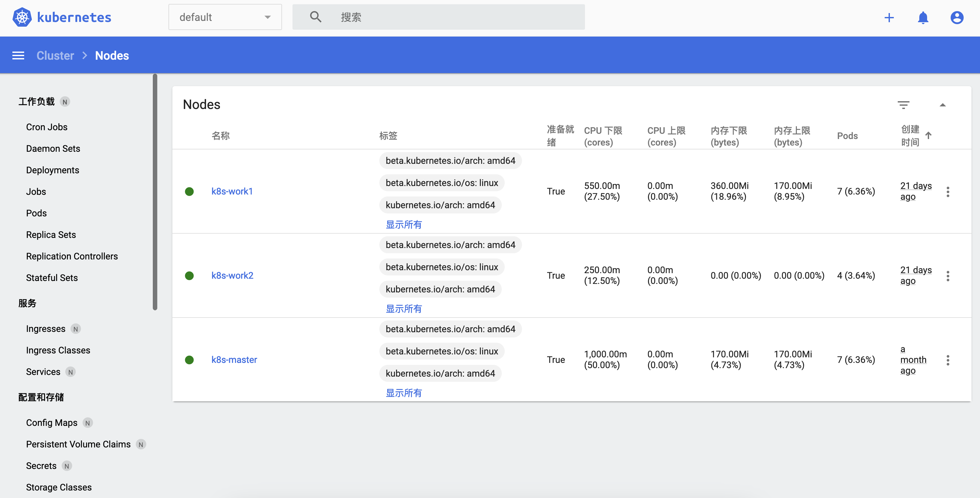Click k8s-work1 label beta.kubernetes.io/os: linux
This screenshot has height=498, width=980.
point(442,183)
